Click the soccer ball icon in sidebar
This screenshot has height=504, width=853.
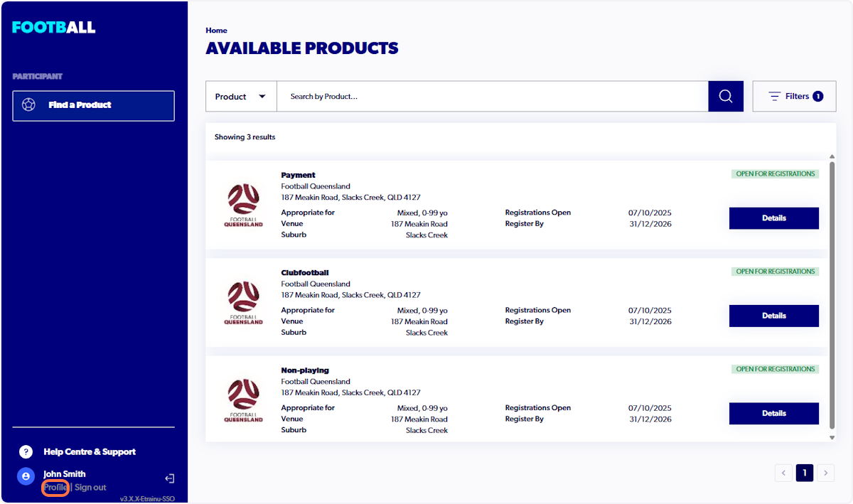[28, 105]
